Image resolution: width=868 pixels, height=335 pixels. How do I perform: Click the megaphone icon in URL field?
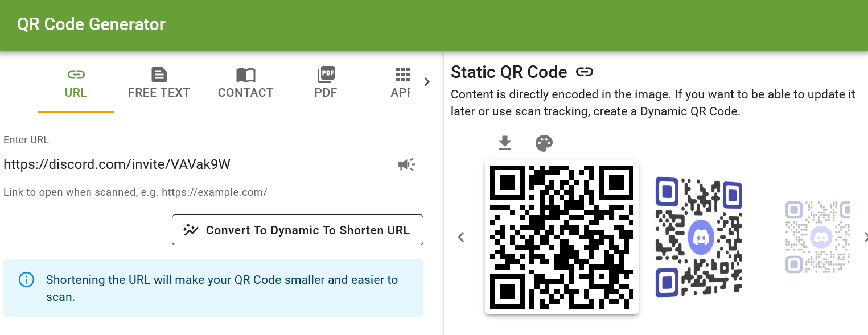tap(406, 165)
